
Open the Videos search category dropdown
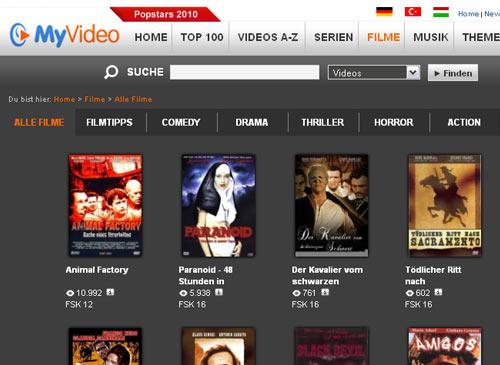click(374, 72)
